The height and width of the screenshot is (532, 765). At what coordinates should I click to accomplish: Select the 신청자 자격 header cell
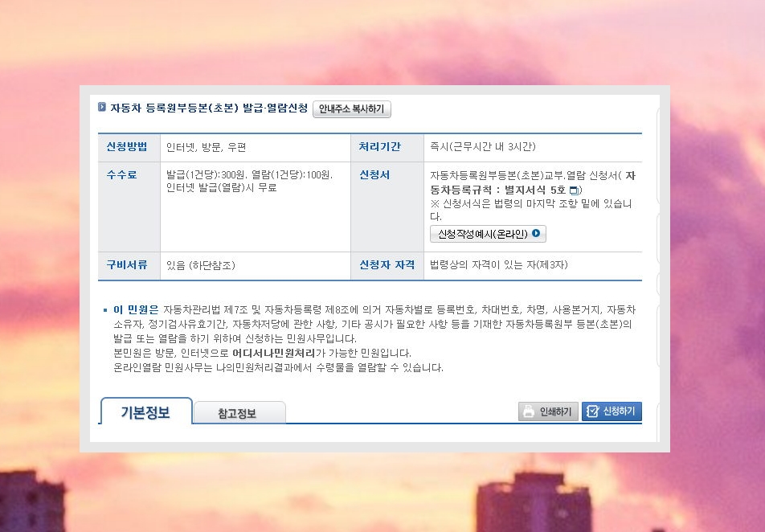point(387,266)
